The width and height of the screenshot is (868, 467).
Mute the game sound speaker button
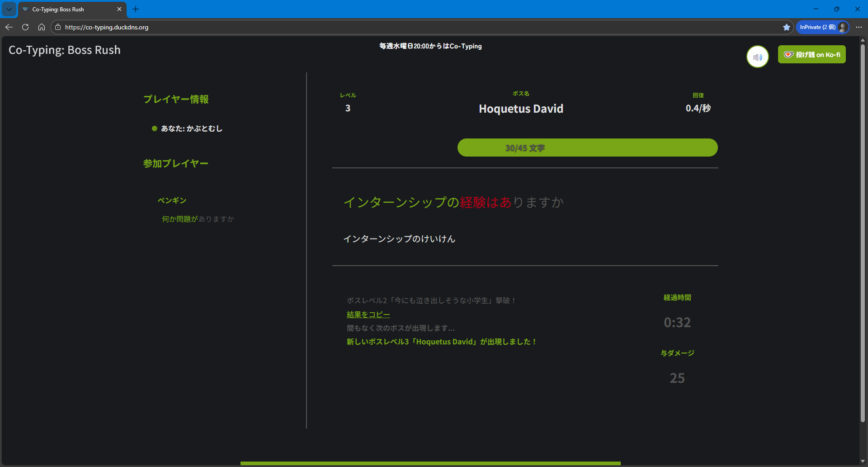click(x=757, y=57)
